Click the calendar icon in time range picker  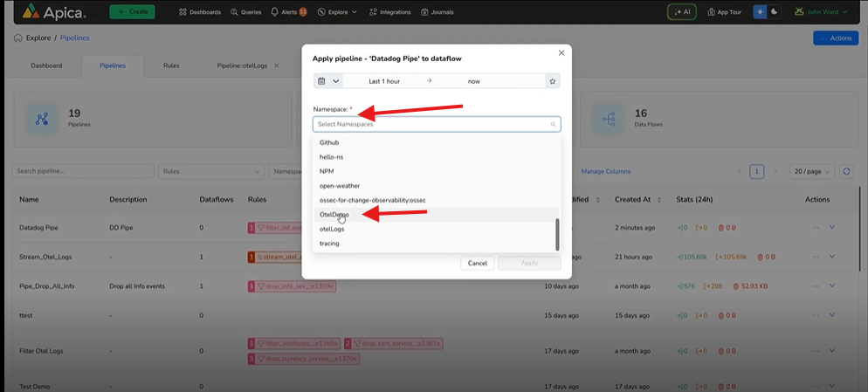(x=322, y=81)
